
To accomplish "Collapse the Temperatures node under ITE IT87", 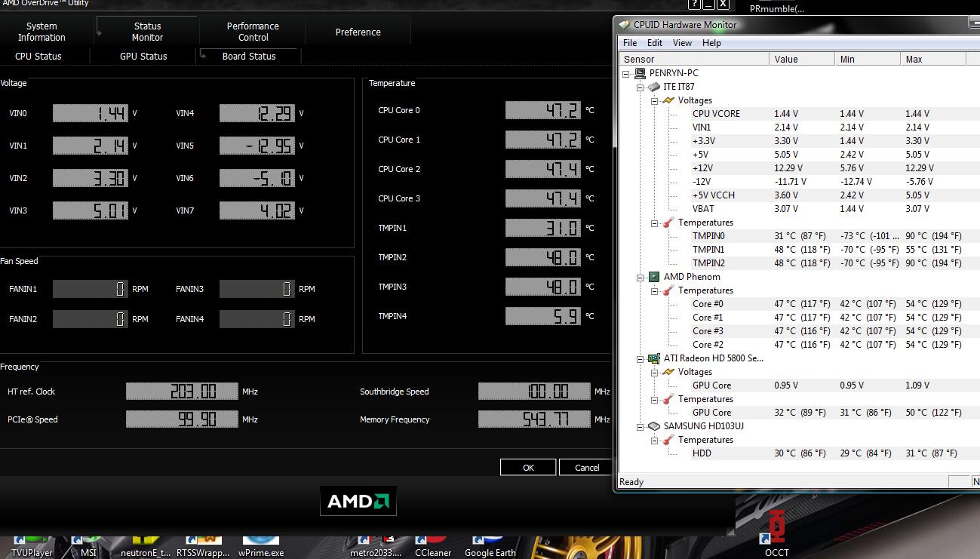I will (x=655, y=223).
